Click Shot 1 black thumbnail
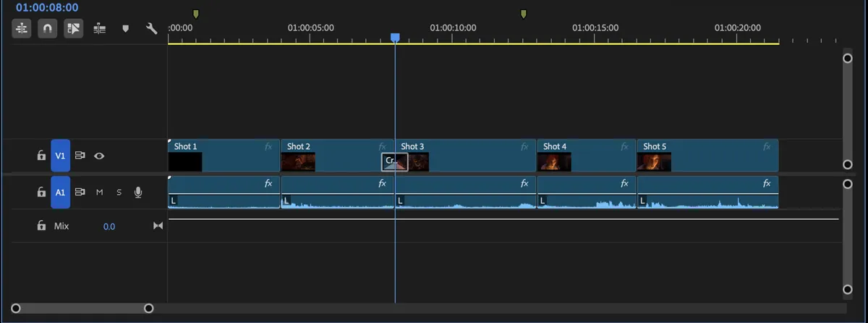Screen dimensions: 868x323 coord(185,161)
